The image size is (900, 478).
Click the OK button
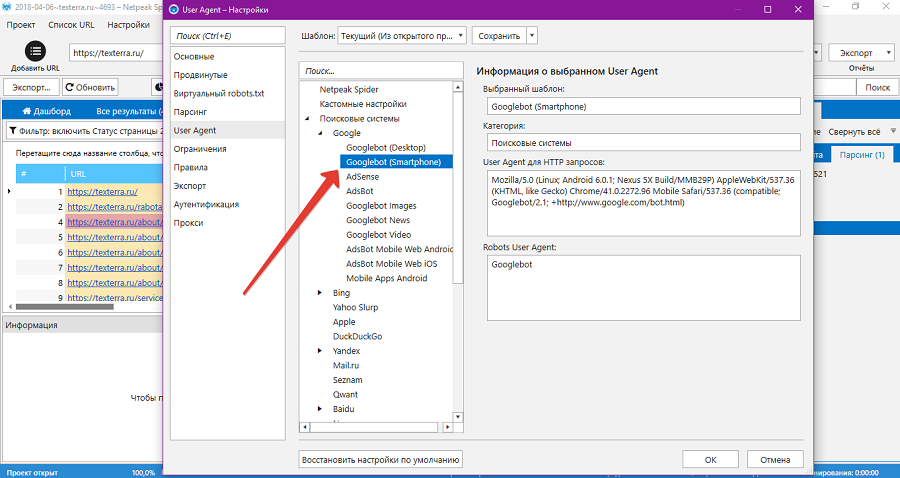[710, 460]
